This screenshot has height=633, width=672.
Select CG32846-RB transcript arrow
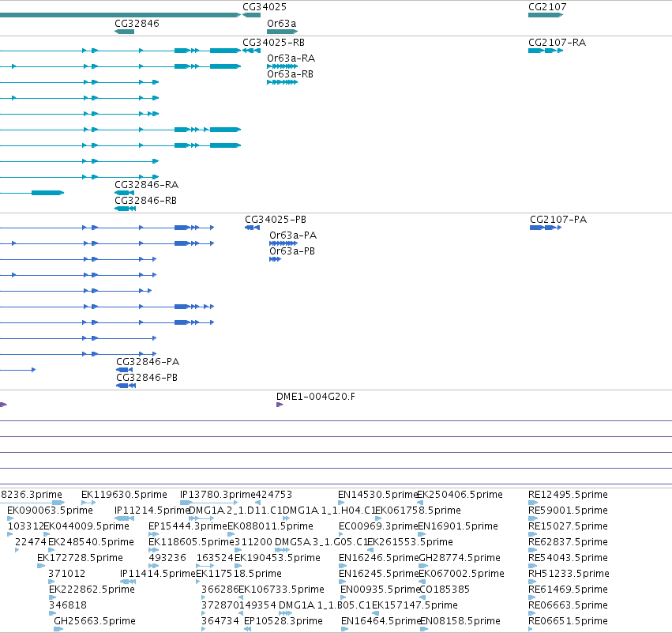(125, 209)
